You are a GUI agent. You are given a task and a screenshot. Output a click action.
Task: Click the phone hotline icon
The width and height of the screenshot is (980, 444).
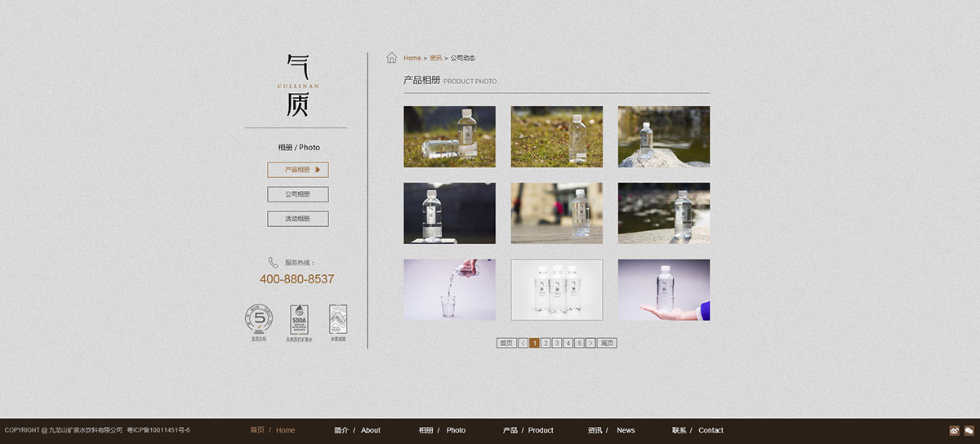coord(273,263)
